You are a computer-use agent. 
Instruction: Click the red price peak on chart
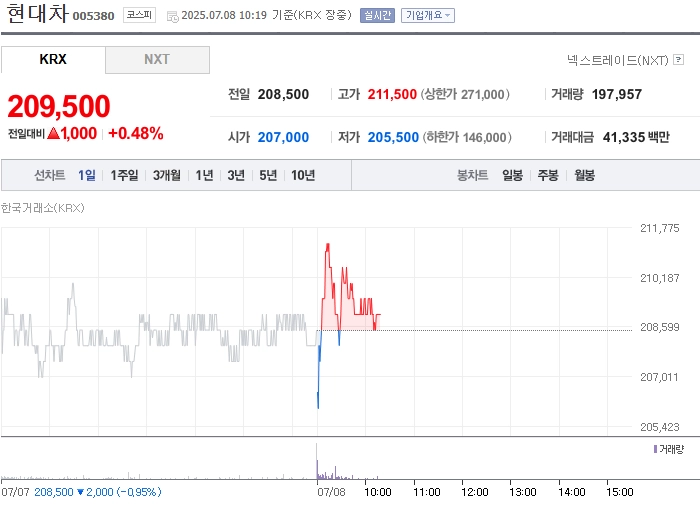tap(328, 246)
